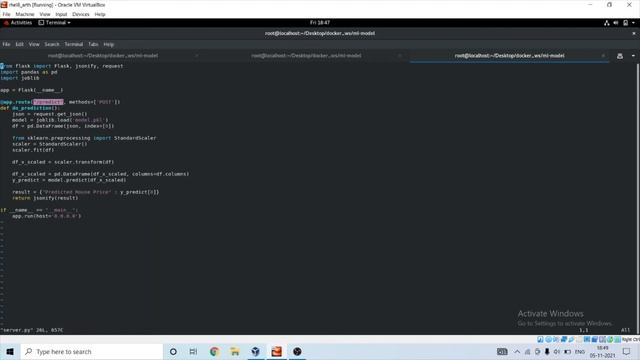This screenshot has width=640, height=360.
Task: Click the 'app = Flask(__name__)' line
Action: tap(31, 90)
